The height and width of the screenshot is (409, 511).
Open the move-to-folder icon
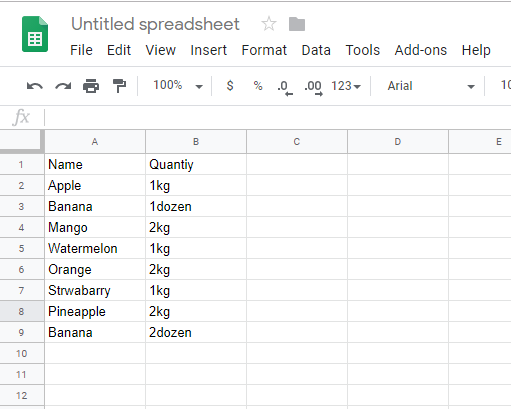click(x=297, y=24)
